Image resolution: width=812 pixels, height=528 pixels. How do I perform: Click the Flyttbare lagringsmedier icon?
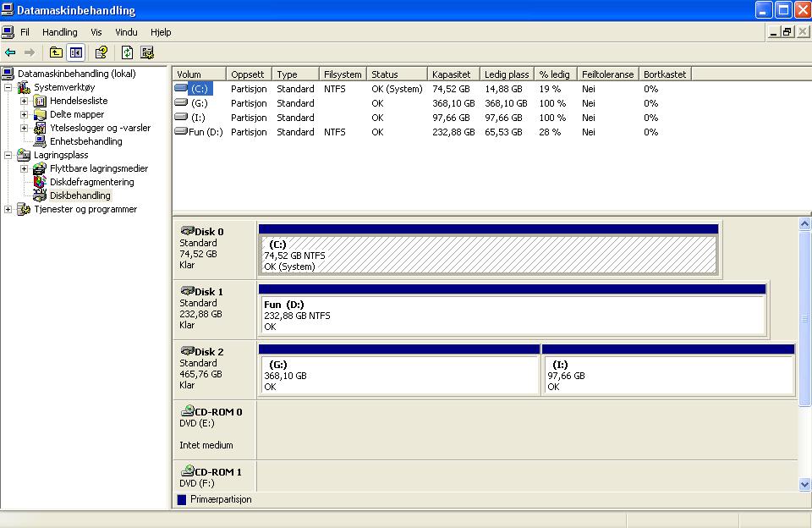click(x=40, y=168)
